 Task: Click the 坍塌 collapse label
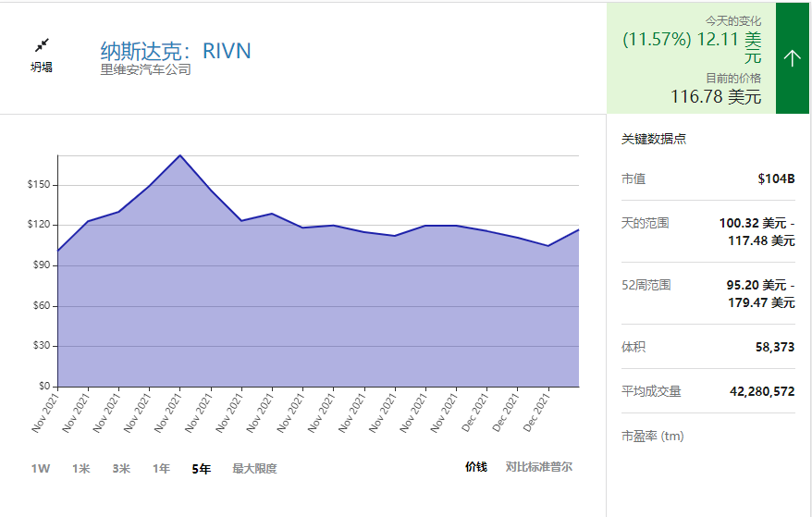42,67
